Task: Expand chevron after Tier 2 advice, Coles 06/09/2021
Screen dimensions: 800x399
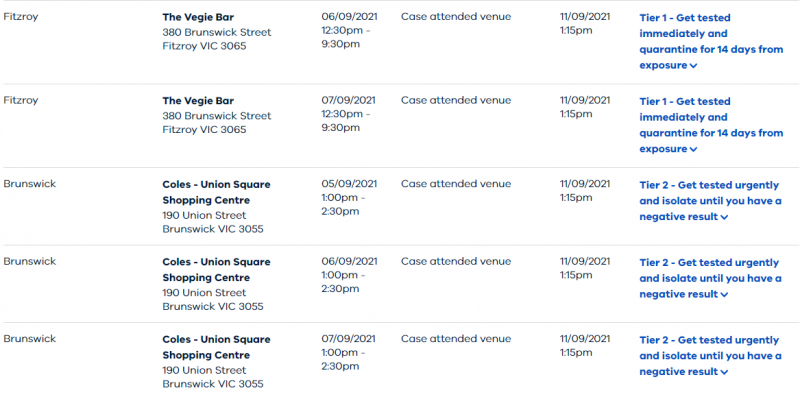Action: [724, 295]
